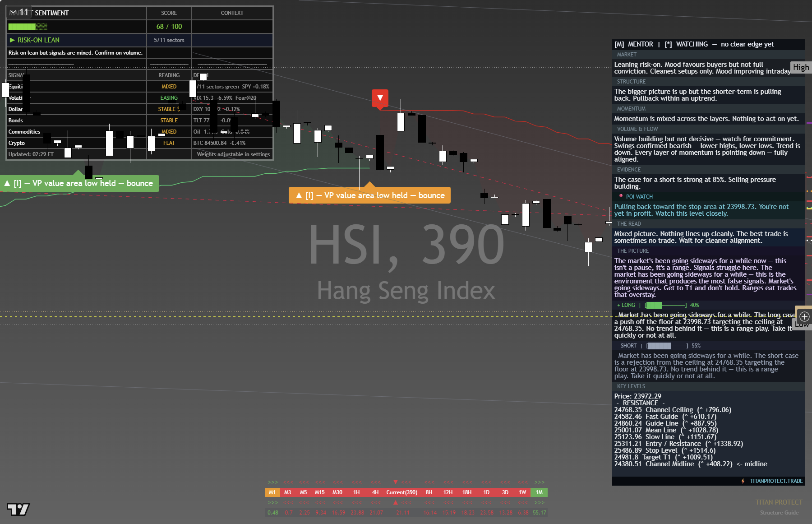Viewport: 812px width, 524px height.
Task: Click the EASING volatility reading
Action: tap(169, 98)
